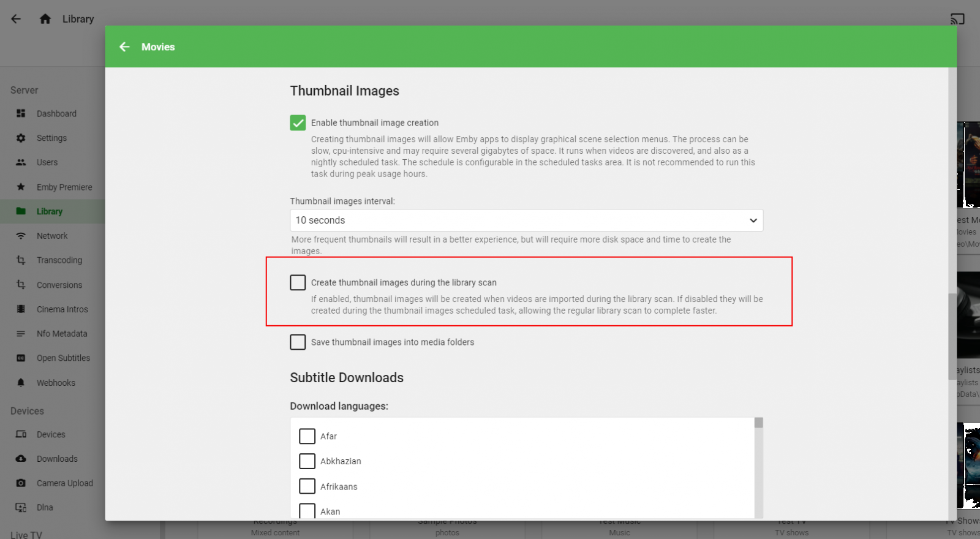Open Downloads from sidebar
980x539 pixels.
click(x=57, y=459)
